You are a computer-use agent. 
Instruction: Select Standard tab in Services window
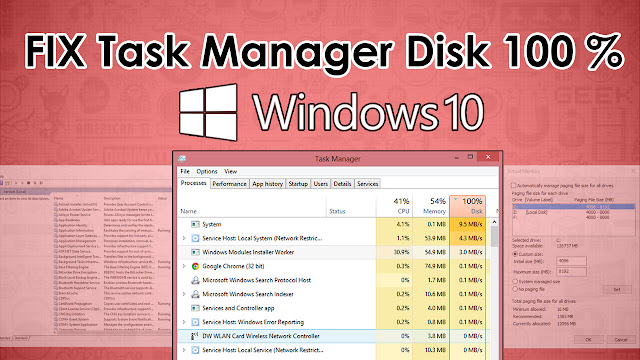[21, 338]
